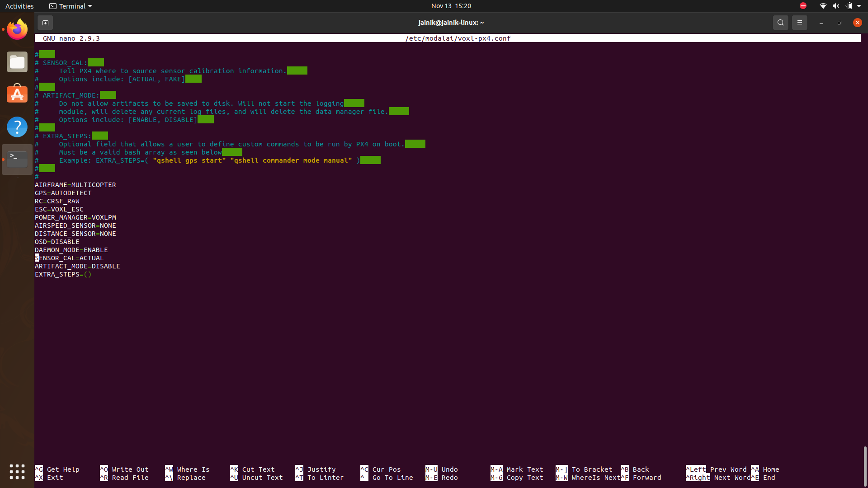Open the clock and calendar panel
Screen dimensions: 868x488
click(451, 6)
